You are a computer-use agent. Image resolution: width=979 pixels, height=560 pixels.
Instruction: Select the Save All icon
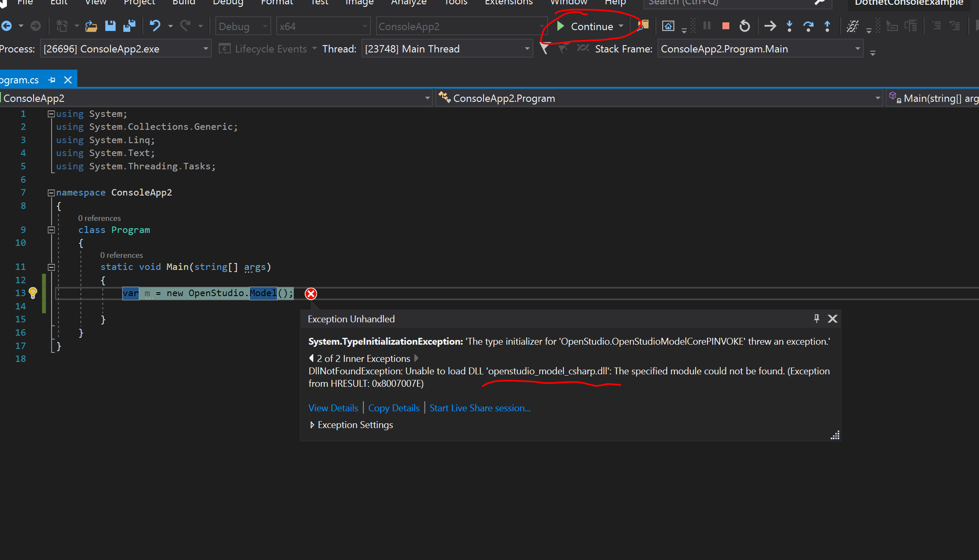point(129,26)
